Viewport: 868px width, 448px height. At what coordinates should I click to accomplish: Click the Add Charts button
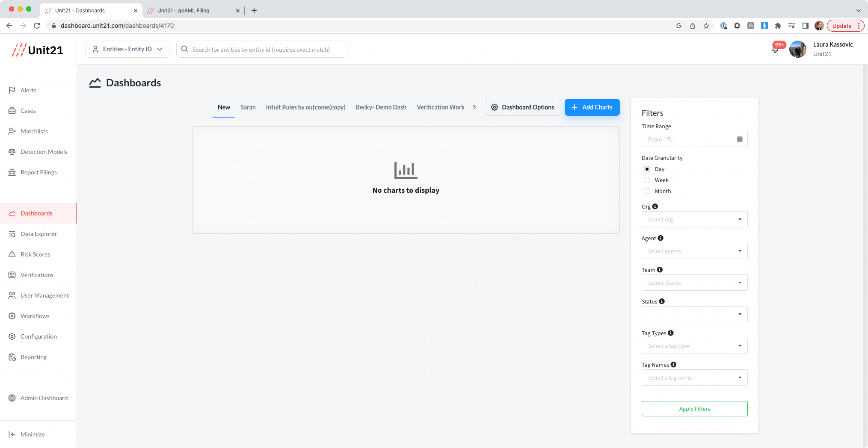tap(592, 107)
